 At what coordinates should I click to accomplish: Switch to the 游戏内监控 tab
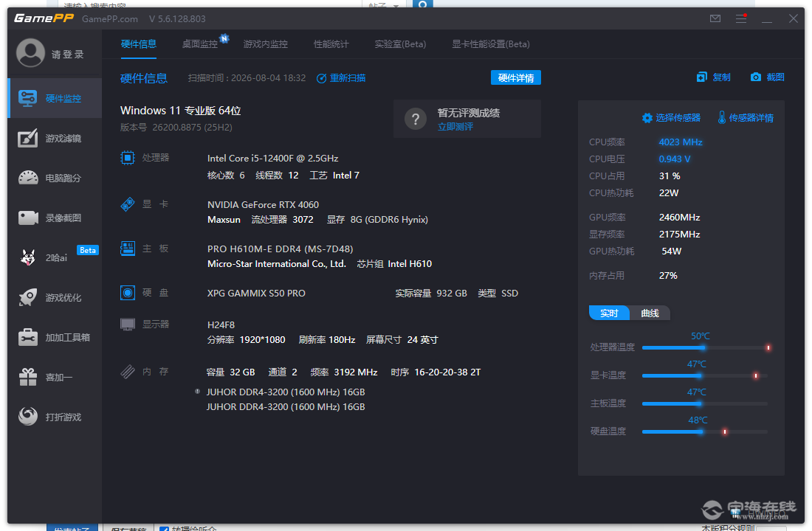click(265, 44)
